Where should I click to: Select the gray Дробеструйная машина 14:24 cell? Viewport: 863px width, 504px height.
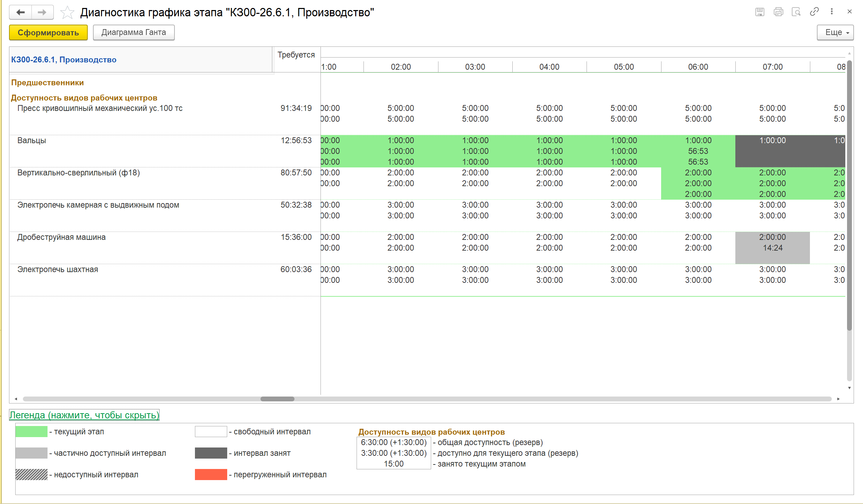(772, 248)
